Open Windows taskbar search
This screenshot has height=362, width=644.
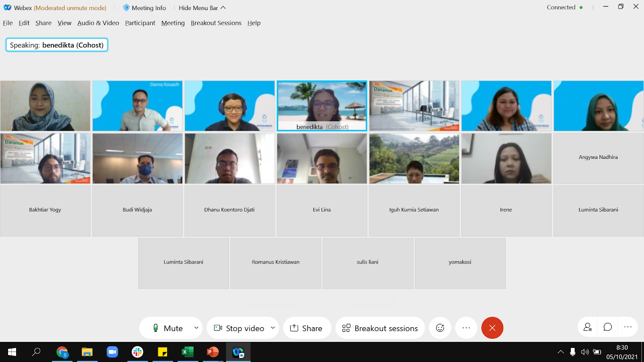pyautogui.click(x=36, y=352)
